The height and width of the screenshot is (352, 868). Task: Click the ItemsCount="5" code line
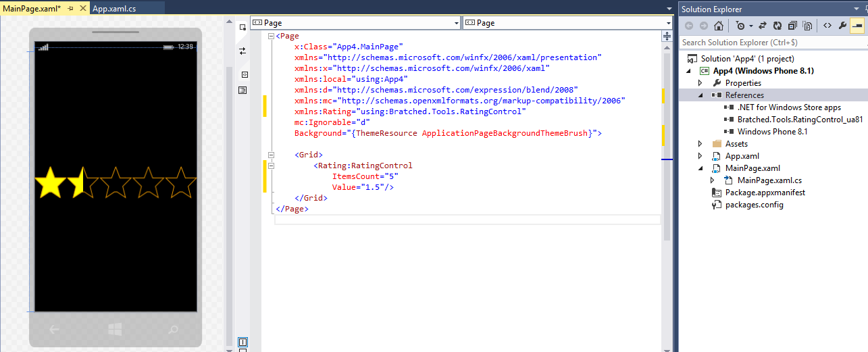365,176
